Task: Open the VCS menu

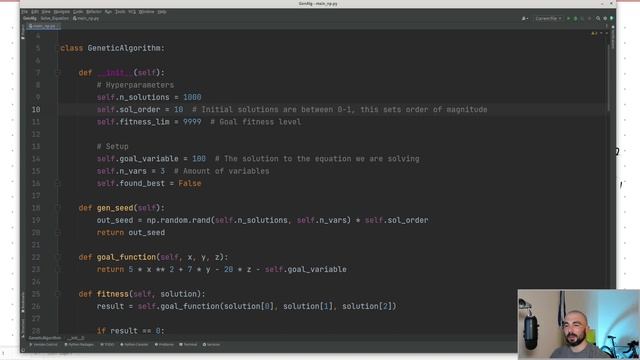Action: click(x=132, y=12)
